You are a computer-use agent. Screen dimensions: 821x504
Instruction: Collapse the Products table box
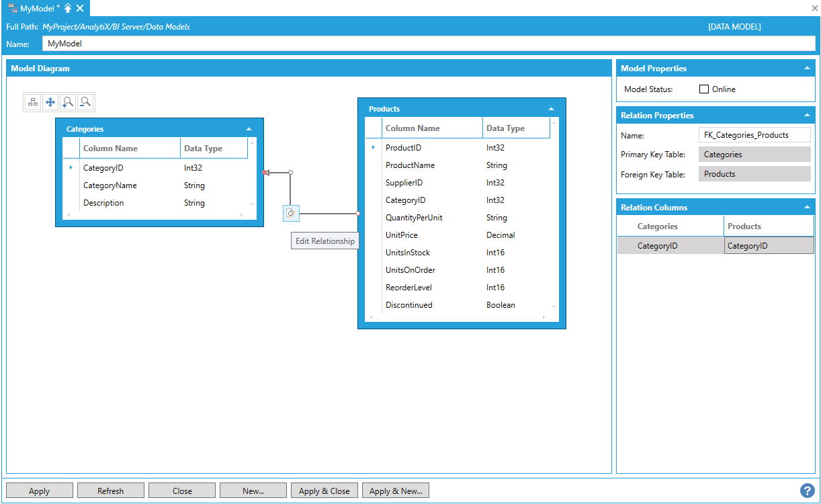(551, 109)
